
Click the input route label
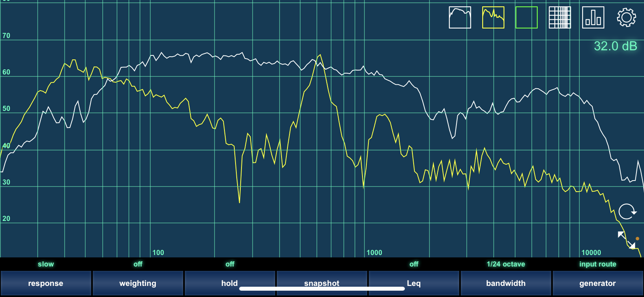[598, 264]
